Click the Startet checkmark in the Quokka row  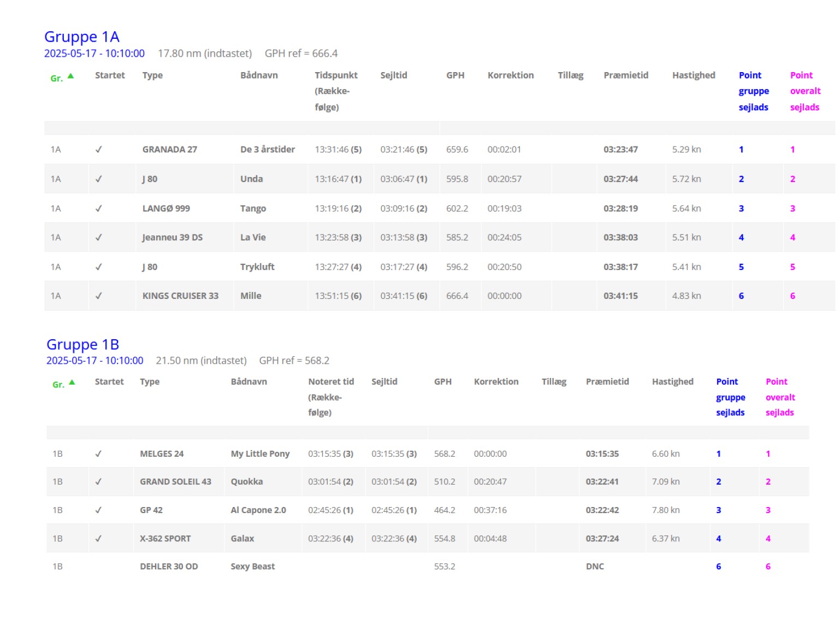tap(98, 482)
